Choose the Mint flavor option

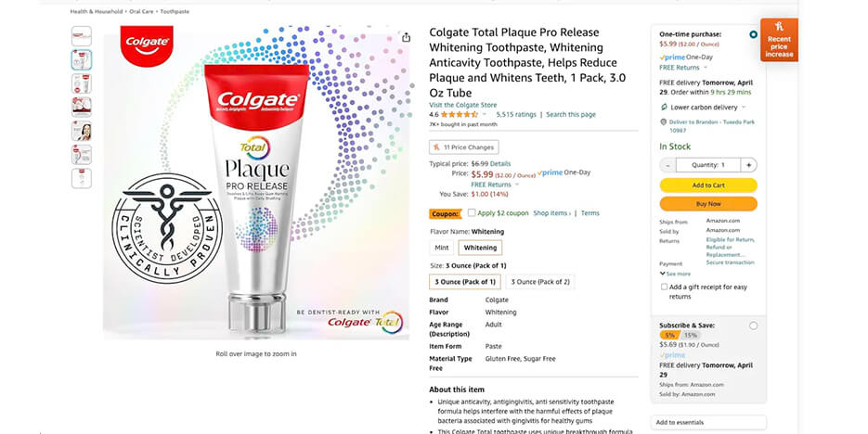(442, 248)
